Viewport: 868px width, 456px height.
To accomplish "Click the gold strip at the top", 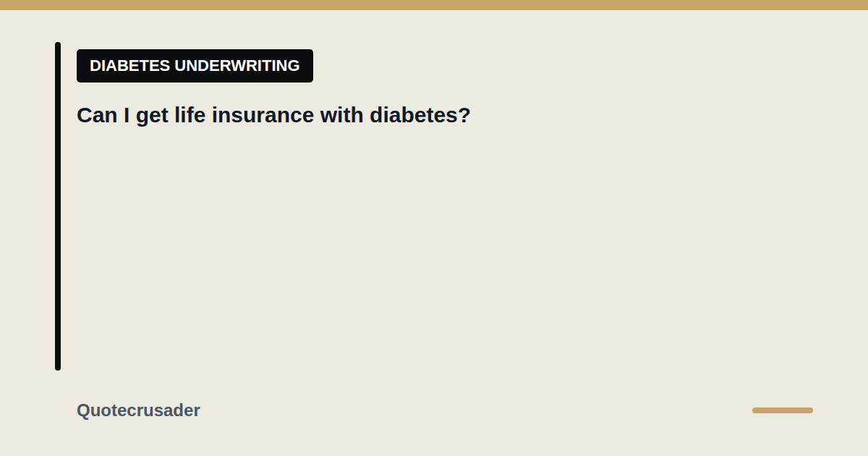I will coord(434,5).
